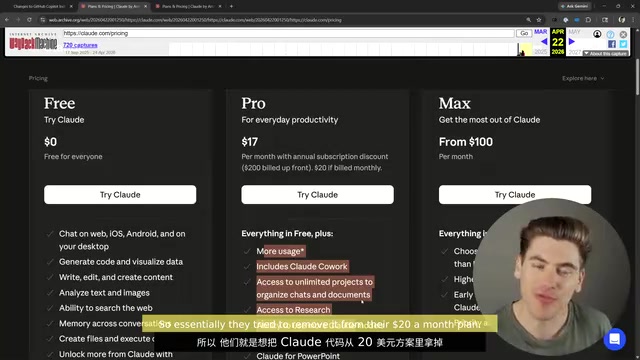Click 'Analyze text and images' text

click(104, 293)
